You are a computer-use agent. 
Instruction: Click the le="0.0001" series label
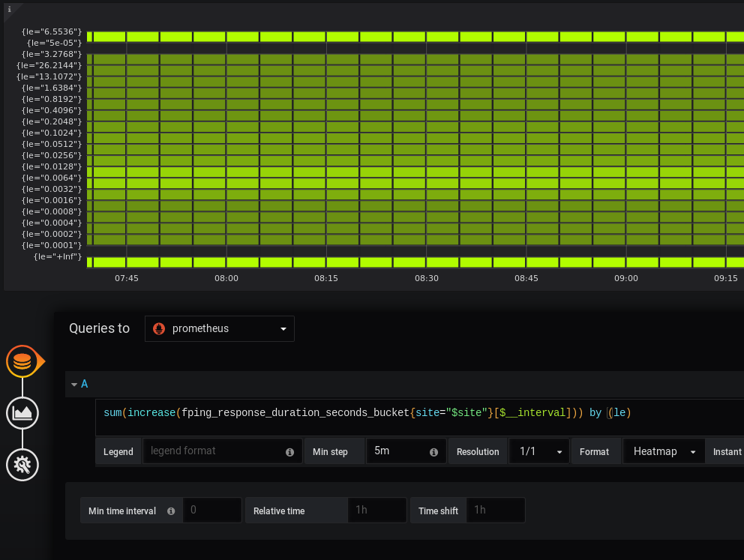pos(52,245)
